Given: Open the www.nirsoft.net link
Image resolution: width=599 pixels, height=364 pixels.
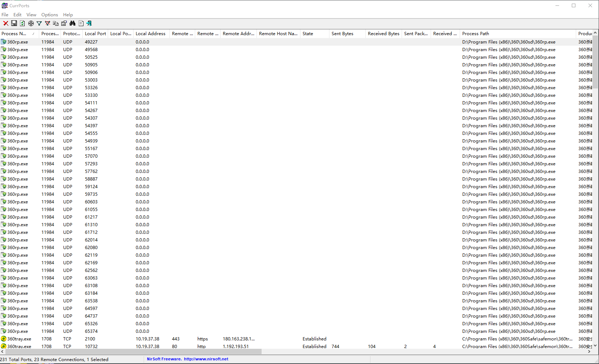Looking at the screenshot, I should 206,359.
